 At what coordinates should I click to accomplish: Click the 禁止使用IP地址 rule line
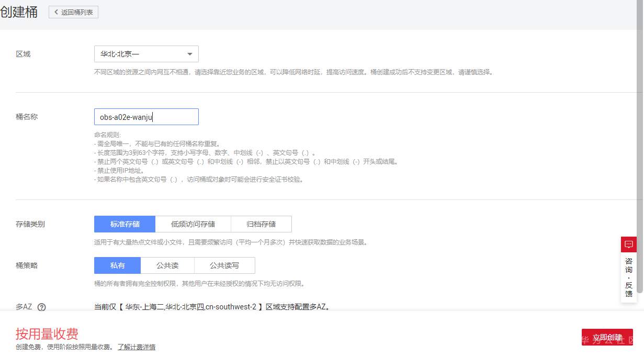pyautogui.click(x=119, y=171)
